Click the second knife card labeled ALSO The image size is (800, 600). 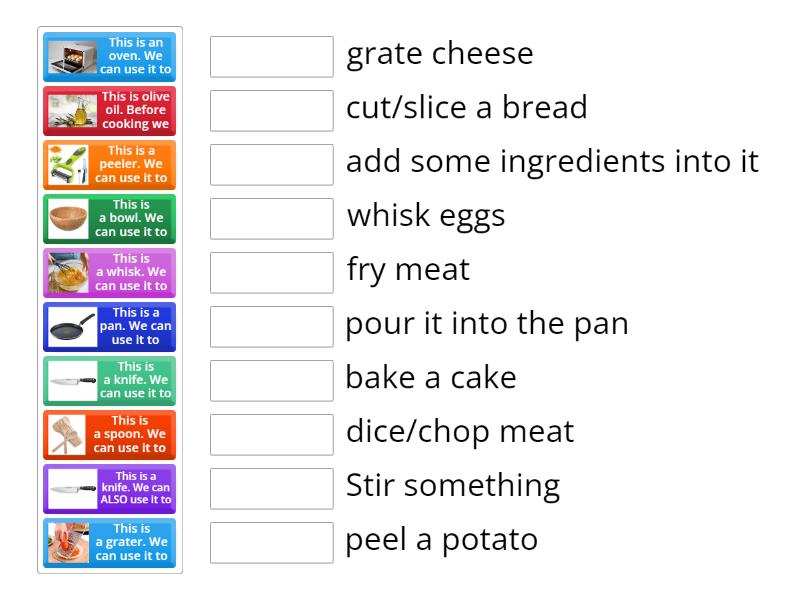[110, 488]
